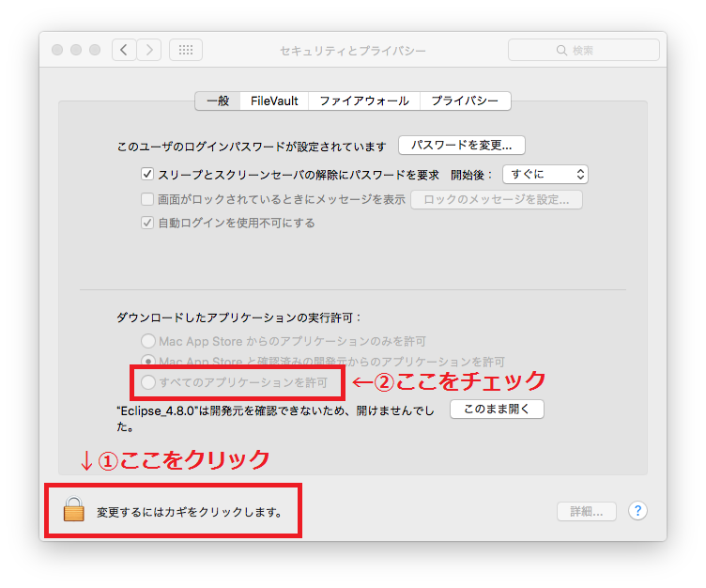Enable show message when screen locked

[147, 199]
